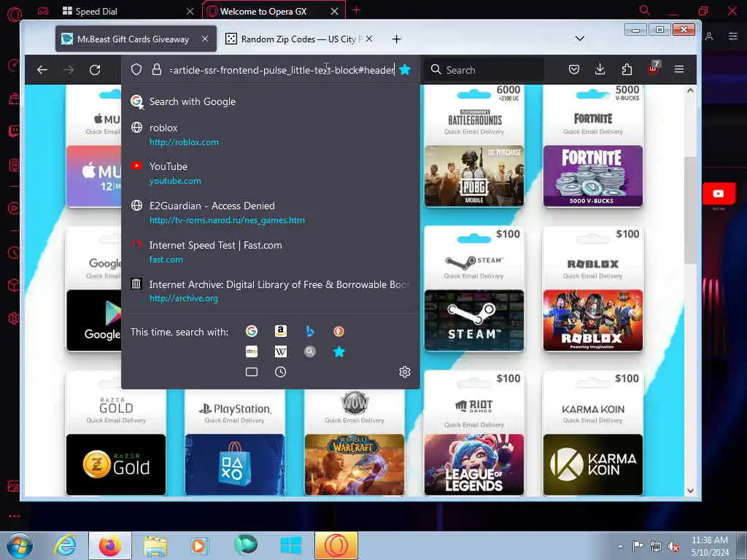This screenshot has width=747, height=560.
Task: Switch to Random Zip Codes tab
Action: tap(300, 39)
